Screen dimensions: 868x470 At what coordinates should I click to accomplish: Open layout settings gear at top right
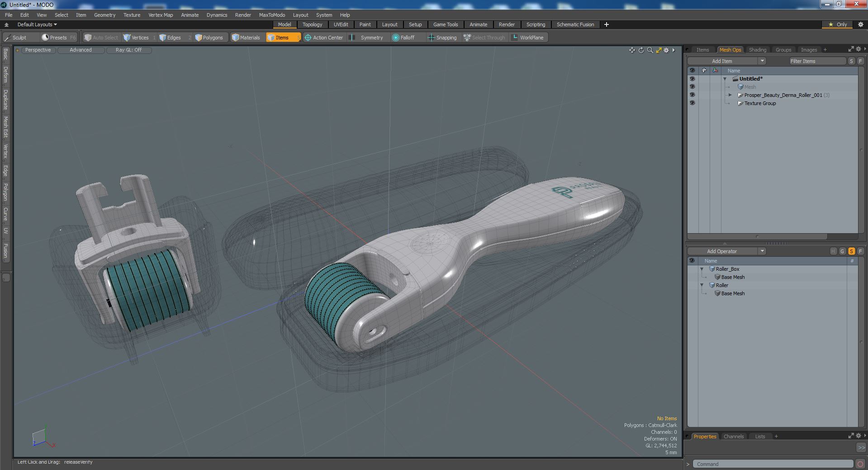tap(861, 24)
